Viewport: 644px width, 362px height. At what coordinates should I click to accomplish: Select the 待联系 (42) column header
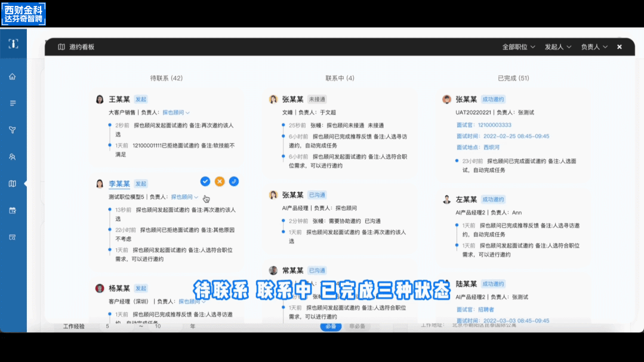(x=167, y=78)
